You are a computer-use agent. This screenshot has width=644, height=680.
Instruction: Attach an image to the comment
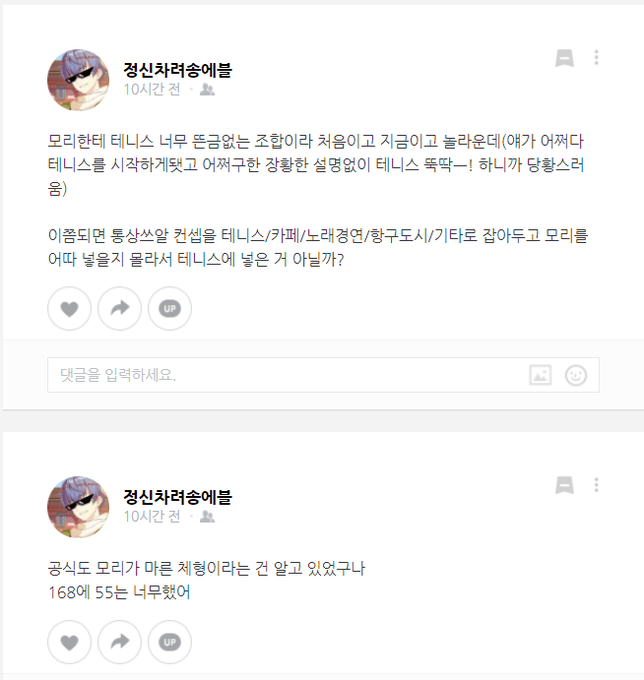(540, 375)
